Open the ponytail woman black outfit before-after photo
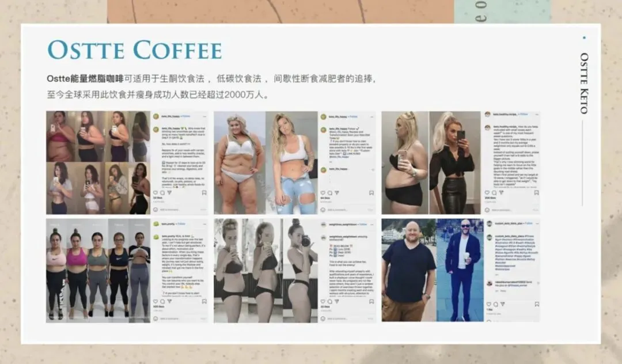Viewport: 622px width, 364px height. [x=431, y=162]
